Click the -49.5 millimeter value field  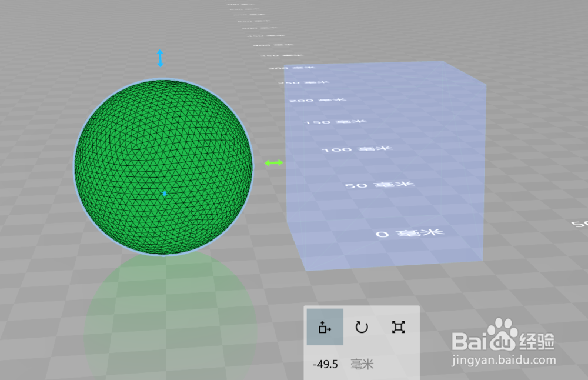pyautogui.click(x=325, y=364)
